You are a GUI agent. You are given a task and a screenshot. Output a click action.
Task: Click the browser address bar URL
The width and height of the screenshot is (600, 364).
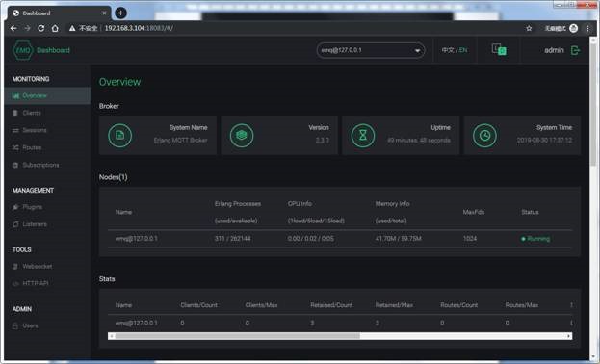coord(139,28)
